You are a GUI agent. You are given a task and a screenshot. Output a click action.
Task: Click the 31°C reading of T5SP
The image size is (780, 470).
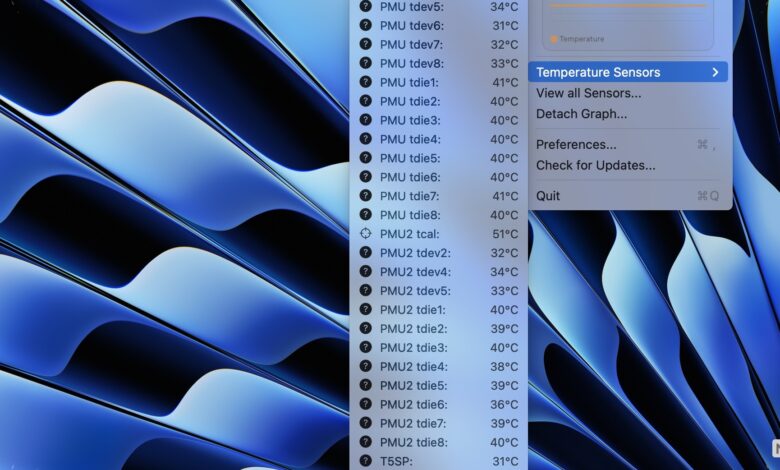tap(505, 461)
